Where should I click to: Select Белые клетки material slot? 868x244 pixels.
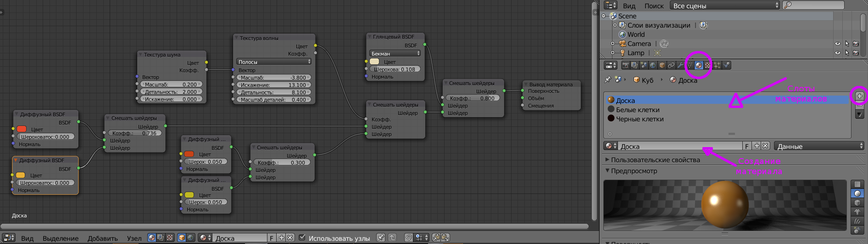727,109
